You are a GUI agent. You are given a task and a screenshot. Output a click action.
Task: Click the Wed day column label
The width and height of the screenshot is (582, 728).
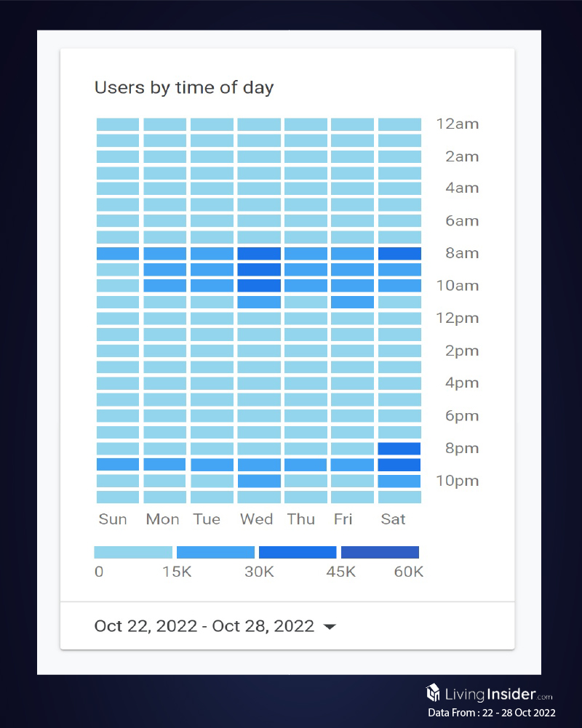click(x=257, y=519)
